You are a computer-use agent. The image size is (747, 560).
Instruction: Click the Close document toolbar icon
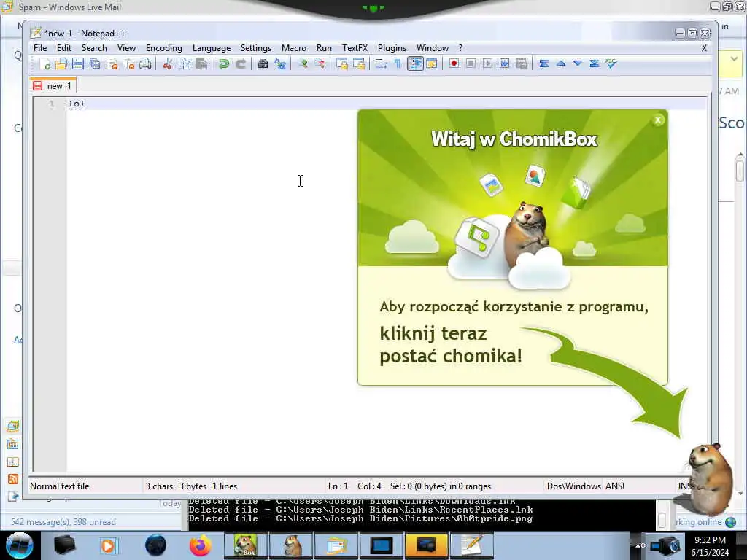pos(112,63)
